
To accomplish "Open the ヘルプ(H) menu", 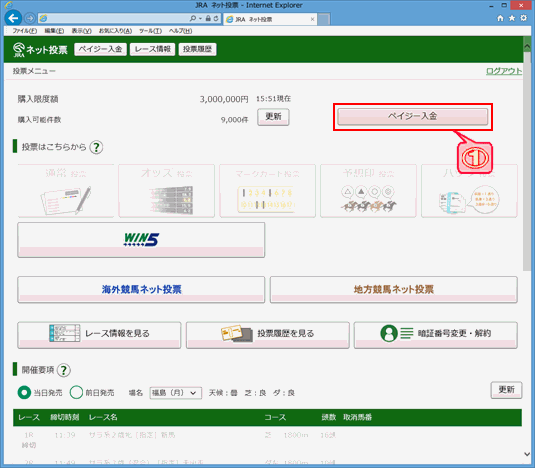I will 180,31.
